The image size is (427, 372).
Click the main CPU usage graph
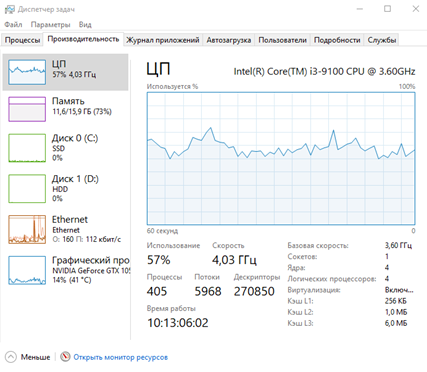pyautogui.click(x=281, y=158)
